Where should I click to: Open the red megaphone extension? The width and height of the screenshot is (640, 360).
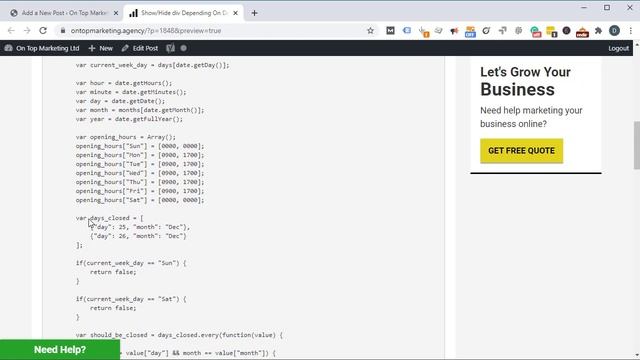[x=454, y=31]
